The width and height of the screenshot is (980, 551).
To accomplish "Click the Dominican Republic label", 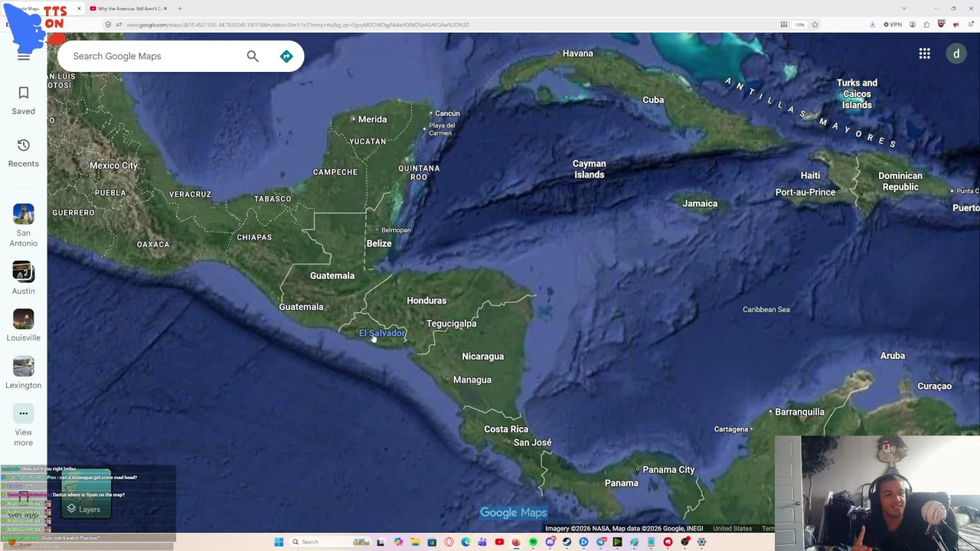I will 900,181.
